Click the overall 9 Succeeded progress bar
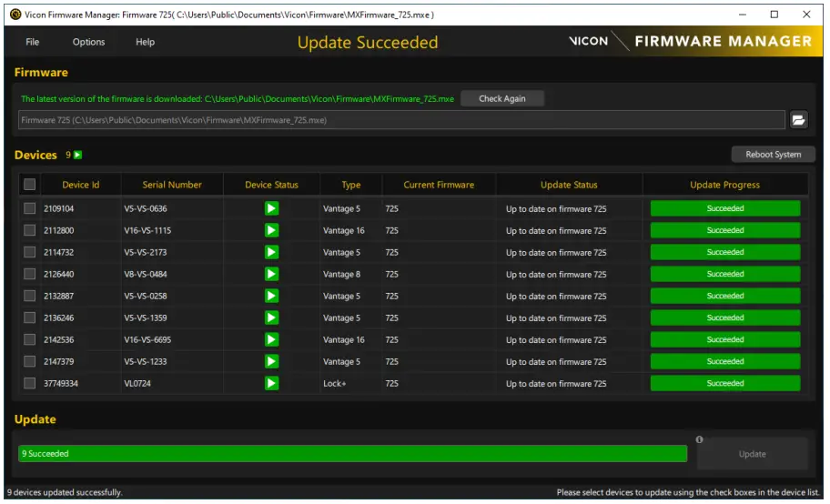Viewport: 830px width, 504px height. click(x=352, y=454)
